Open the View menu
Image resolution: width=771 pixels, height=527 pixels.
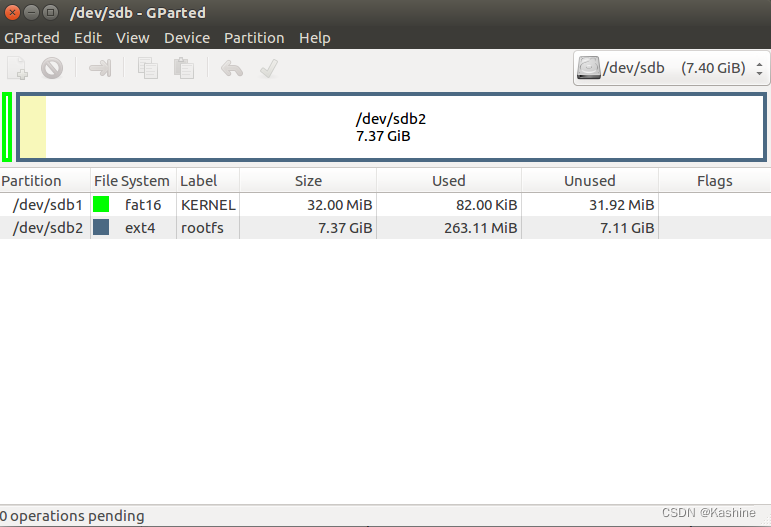tap(132, 38)
